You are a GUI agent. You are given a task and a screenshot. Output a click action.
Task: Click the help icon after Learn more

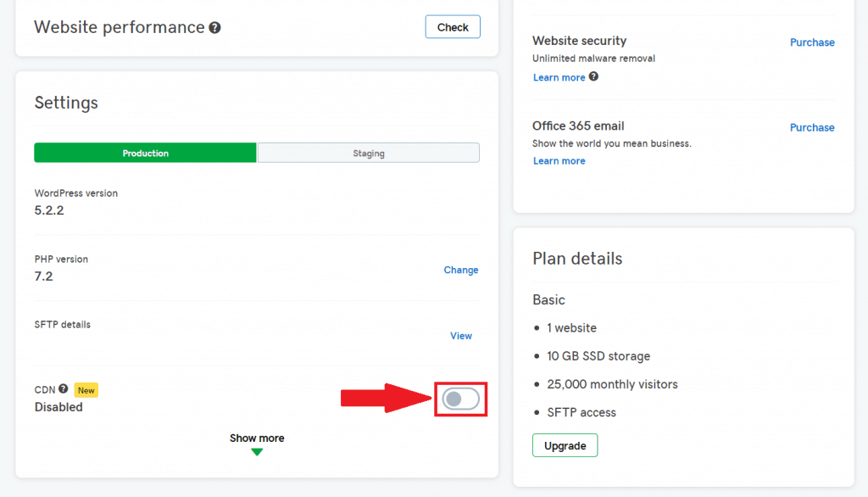pos(593,77)
